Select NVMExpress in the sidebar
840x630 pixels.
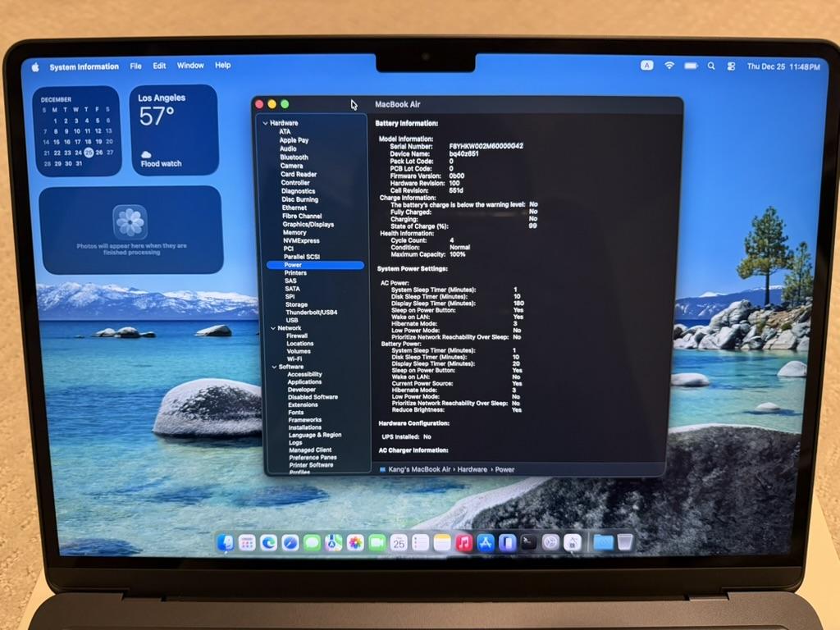point(301,241)
